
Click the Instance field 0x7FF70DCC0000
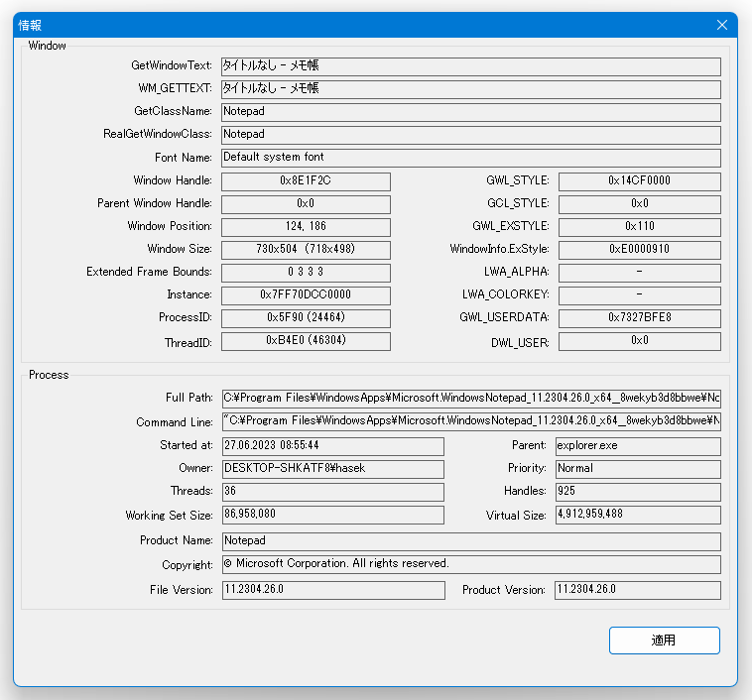[x=306, y=295]
